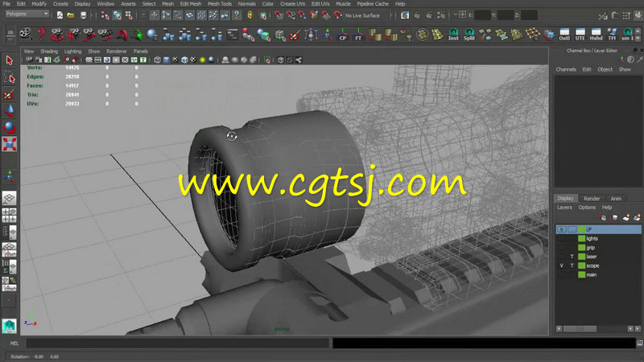Switch to Render layer tab
Viewport: 644px width, 362px height.
[592, 199]
